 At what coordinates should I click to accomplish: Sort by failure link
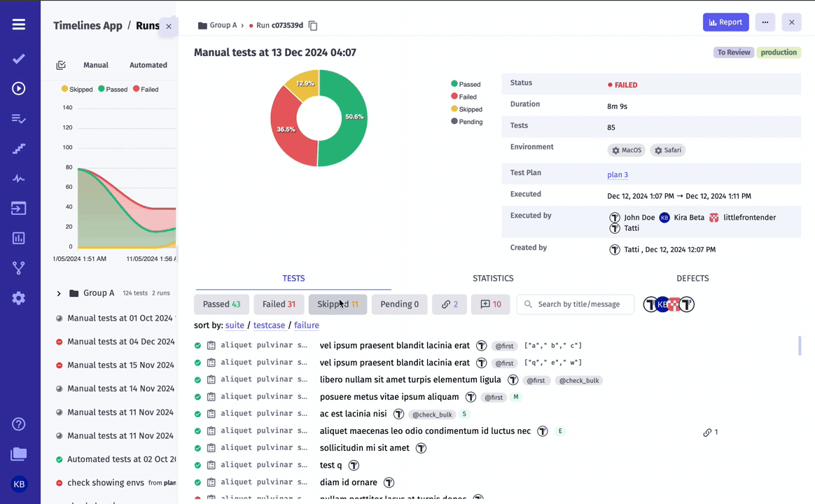[307, 325]
